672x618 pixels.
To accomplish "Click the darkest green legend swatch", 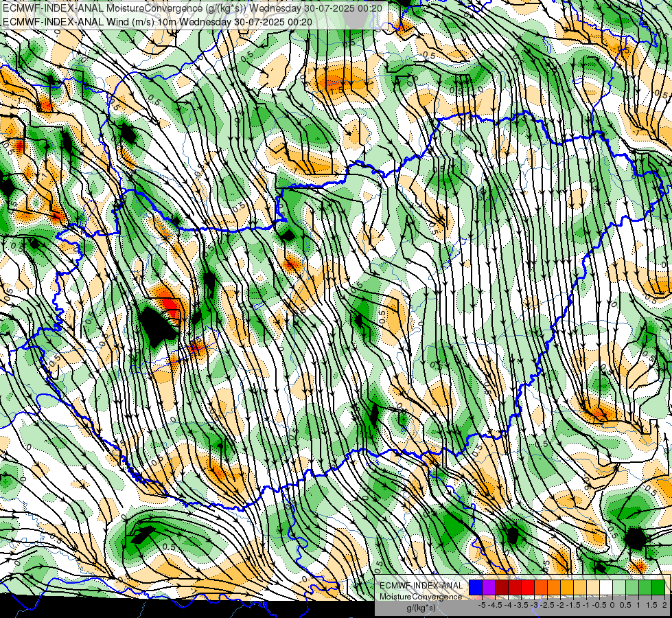I will click(658, 587).
